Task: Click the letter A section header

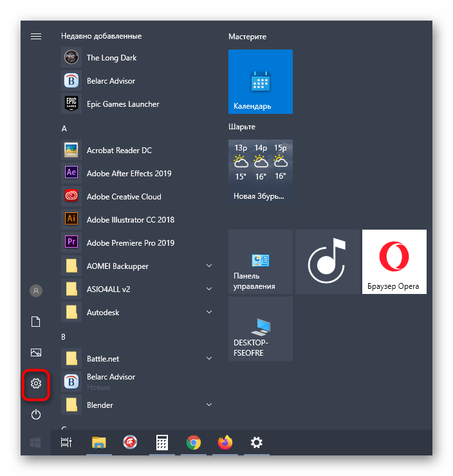Action: [64, 129]
